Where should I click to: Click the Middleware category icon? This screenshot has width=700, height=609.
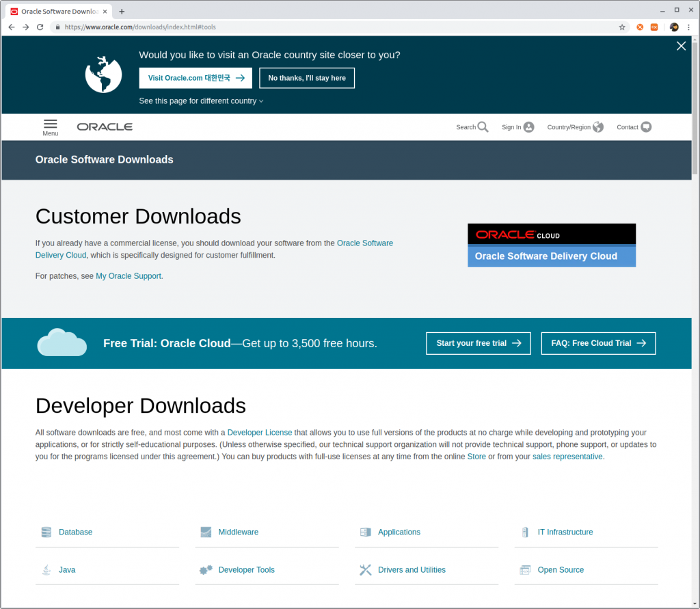(206, 532)
